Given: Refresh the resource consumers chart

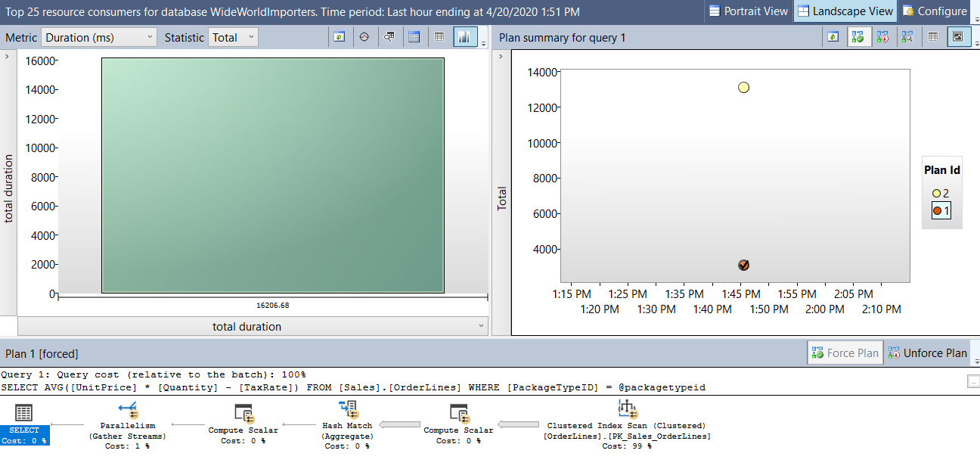Looking at the screenshot, I should [340, 36].
